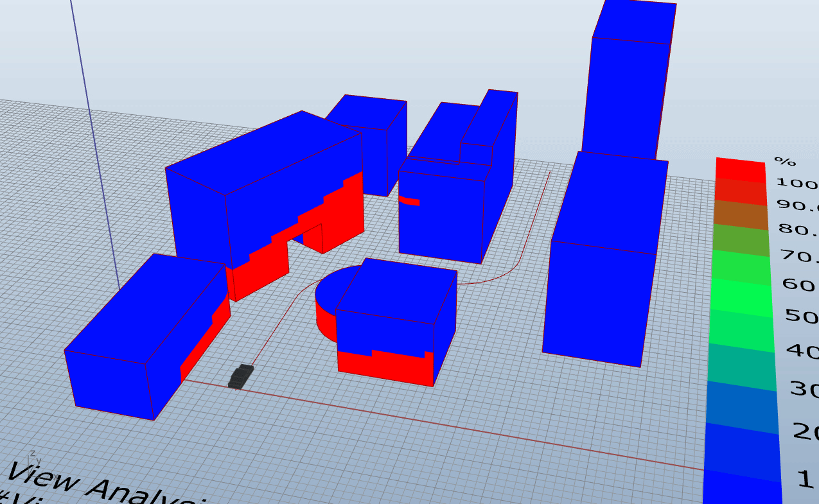Click the "40" legend value label
The width and height of the screenshot is (819, 504).
[x=803, y=351]
